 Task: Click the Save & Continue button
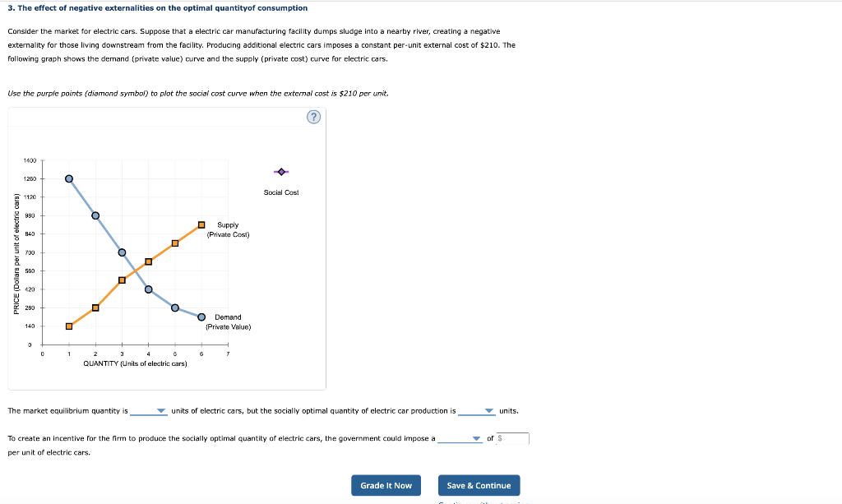[479, 485]
